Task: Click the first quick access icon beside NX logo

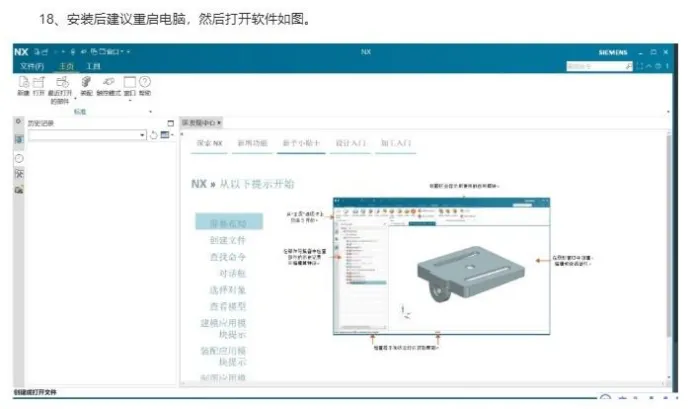Action: (37, 52)
